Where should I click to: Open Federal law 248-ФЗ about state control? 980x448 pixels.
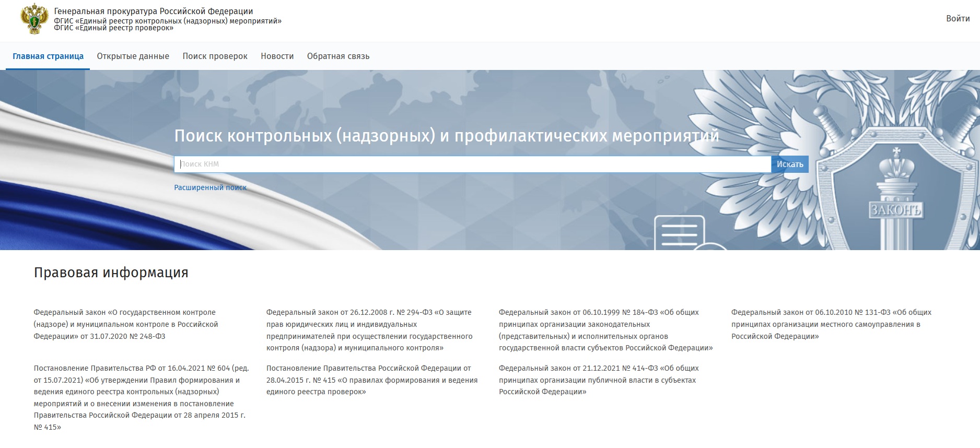click(126, 324)
